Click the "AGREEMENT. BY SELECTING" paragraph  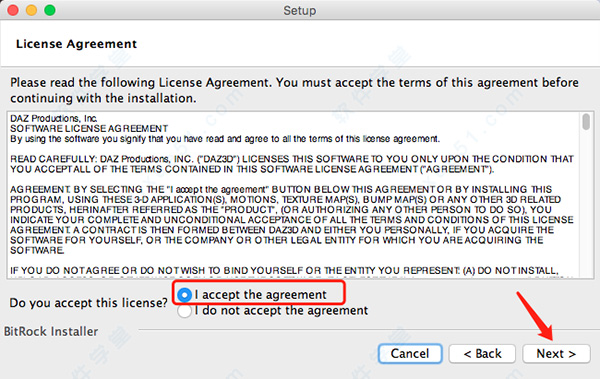pos(292,220)
